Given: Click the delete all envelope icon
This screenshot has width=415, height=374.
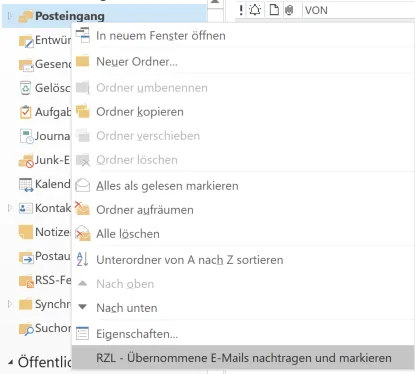Looking at the screenshot, I should click(x=82, y=233).
